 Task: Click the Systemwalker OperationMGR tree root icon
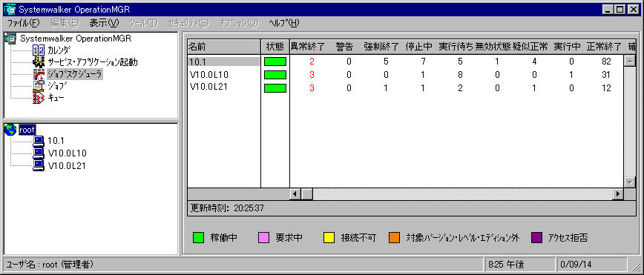[11, 39]
